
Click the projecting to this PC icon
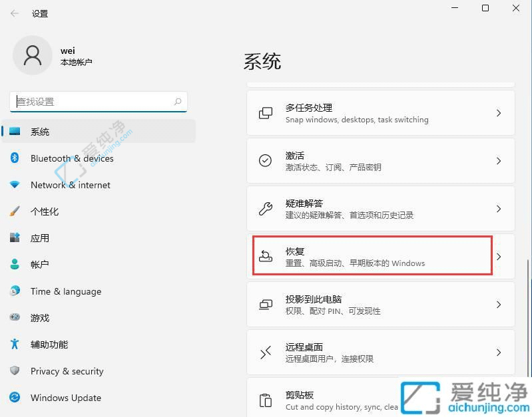[265, 305]
